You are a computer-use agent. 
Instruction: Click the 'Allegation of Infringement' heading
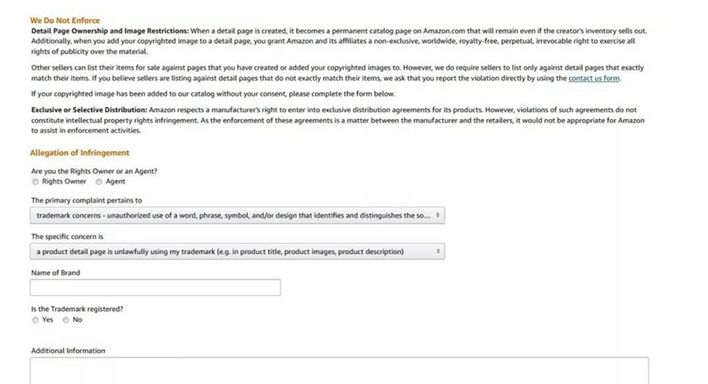coord(80,153)
